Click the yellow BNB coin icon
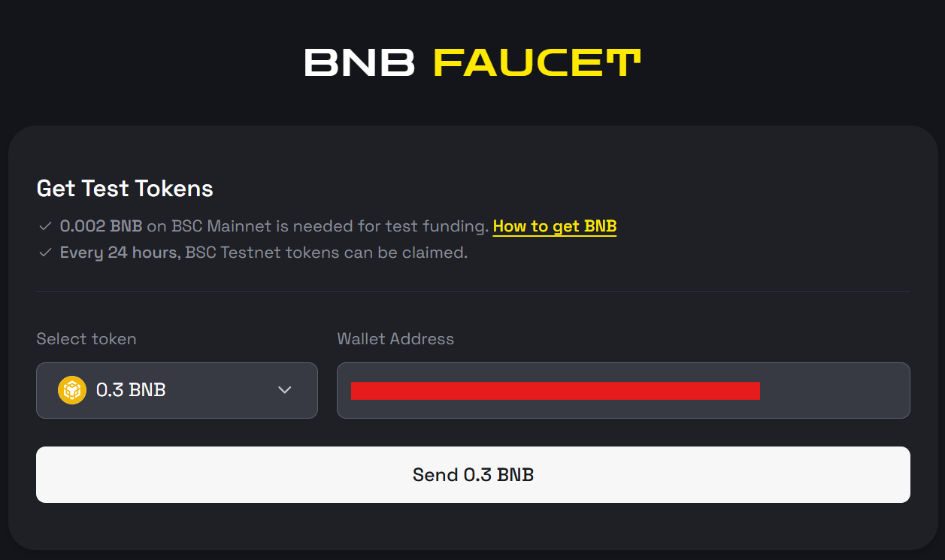This screenshot has height=560, width=945. coord(72,390)
